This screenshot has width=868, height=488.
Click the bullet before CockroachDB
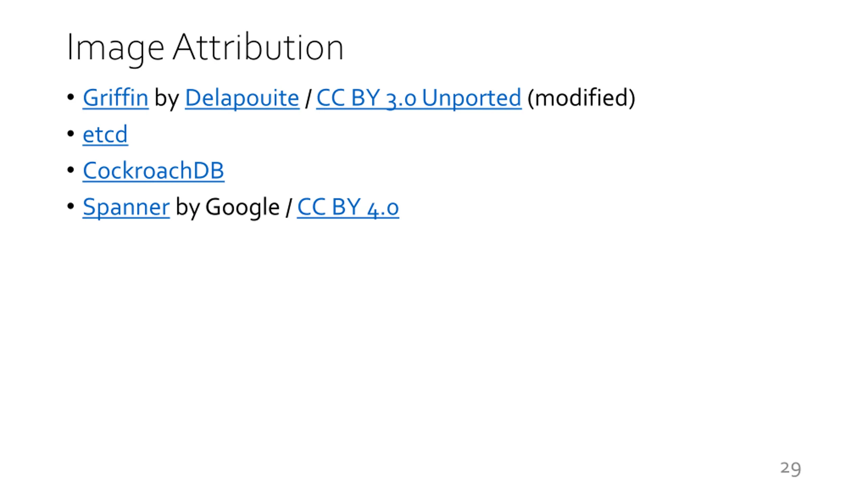tap(71, 170)
